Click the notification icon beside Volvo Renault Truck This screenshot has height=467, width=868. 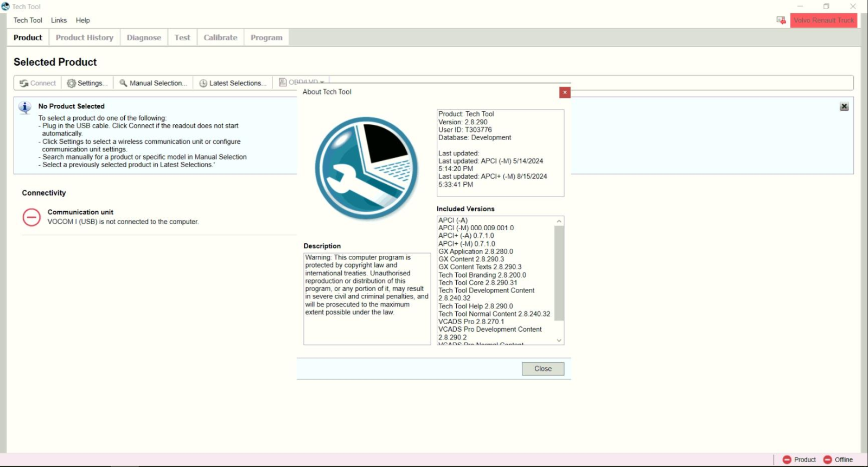[x=781, y=20]
